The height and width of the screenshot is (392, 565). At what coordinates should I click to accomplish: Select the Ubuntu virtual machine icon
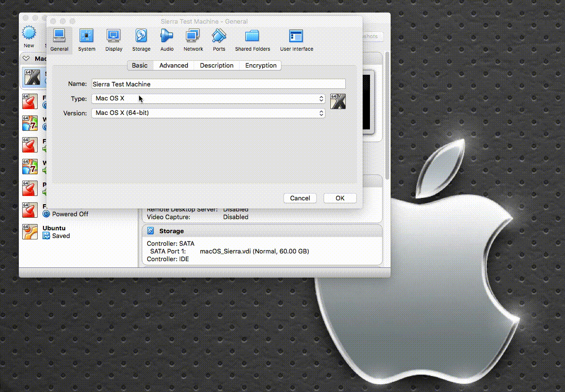30,232
